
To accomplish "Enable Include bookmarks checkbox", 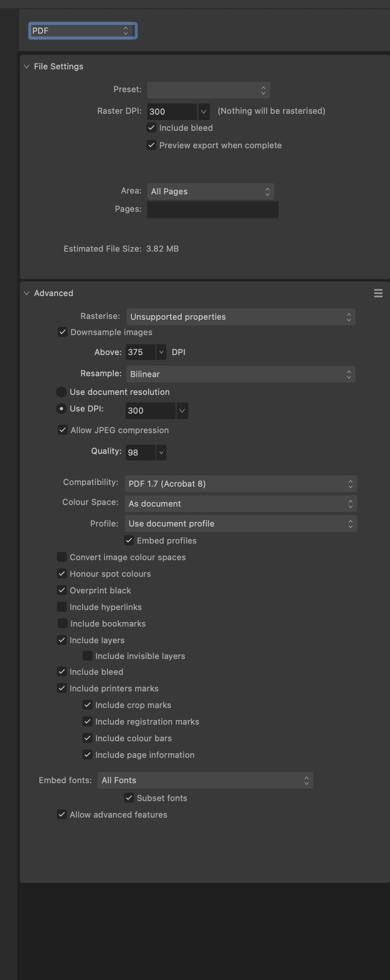I will click(x=62, y=624).
